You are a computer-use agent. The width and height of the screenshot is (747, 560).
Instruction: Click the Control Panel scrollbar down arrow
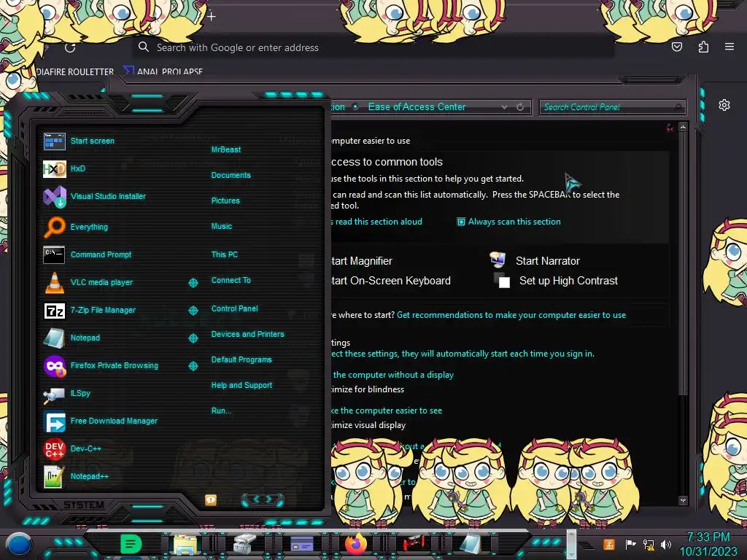click(x=683, y=500)
